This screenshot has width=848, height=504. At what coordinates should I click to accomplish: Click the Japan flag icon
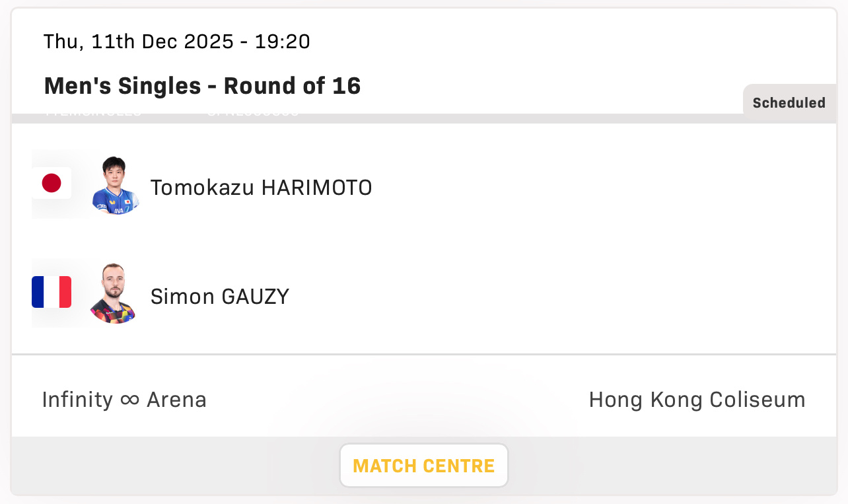click(52, 183)
